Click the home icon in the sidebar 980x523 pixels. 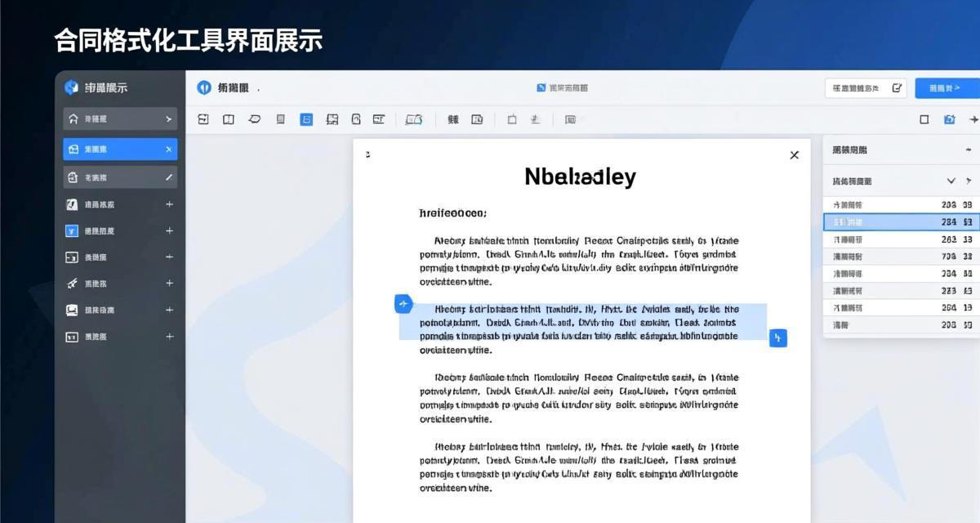[x=73, y=119]
